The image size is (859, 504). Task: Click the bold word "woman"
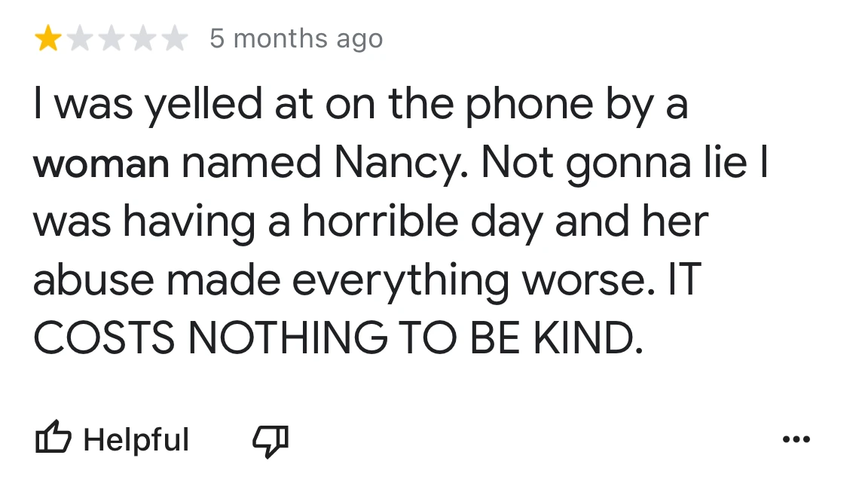pyautogui.click(x=101, y=166)
